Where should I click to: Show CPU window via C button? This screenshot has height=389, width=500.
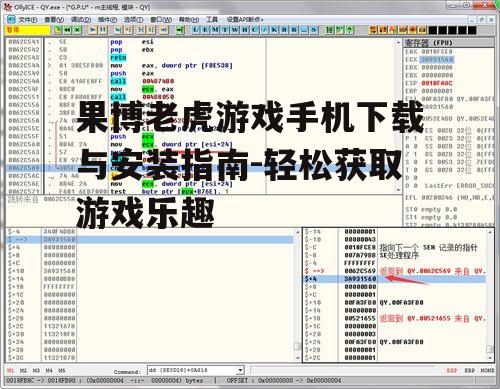pos(255,30)
